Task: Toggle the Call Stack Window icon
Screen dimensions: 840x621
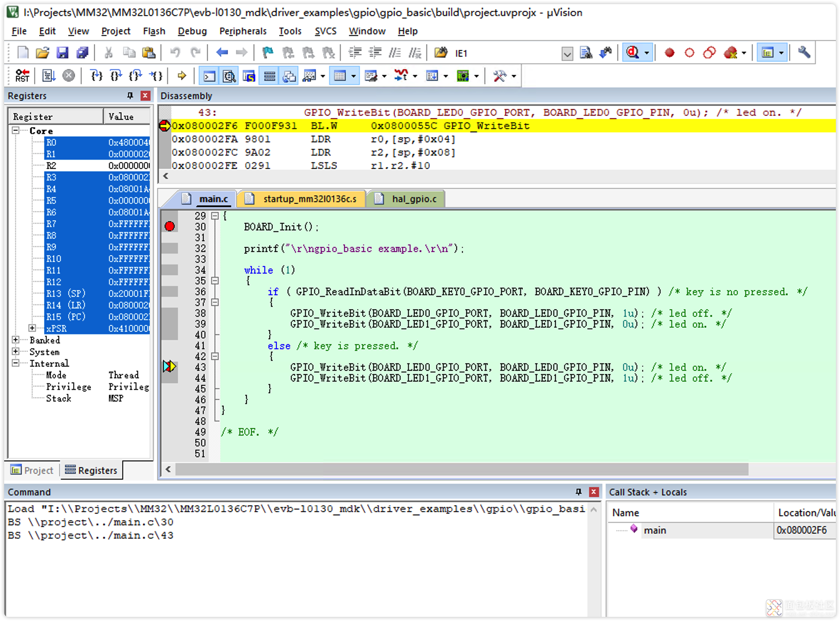Action: pos(289,76)
